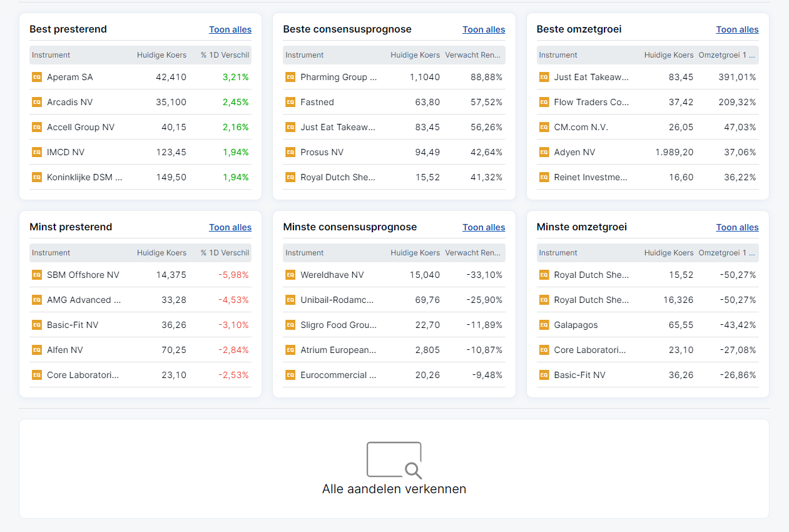Click the 'Instrument' header in Minste consensusprognose
789x532 pixels.
pos(305,253)
